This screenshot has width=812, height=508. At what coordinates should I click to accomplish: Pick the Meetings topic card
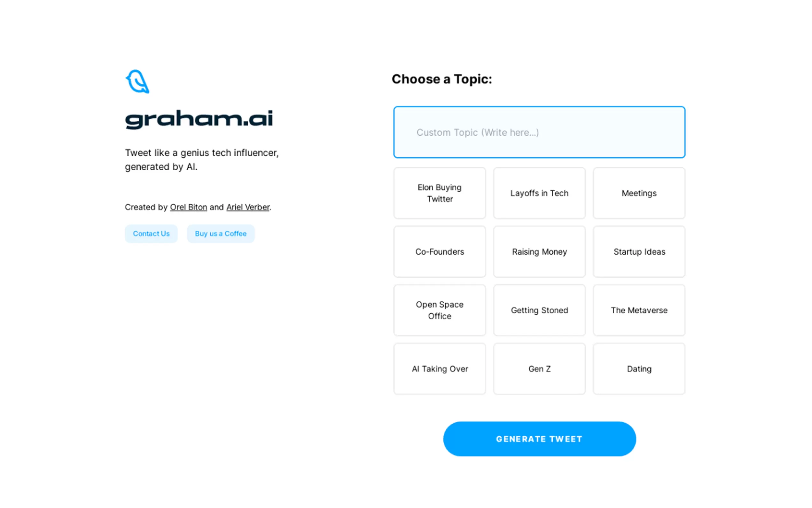(638, 193)
